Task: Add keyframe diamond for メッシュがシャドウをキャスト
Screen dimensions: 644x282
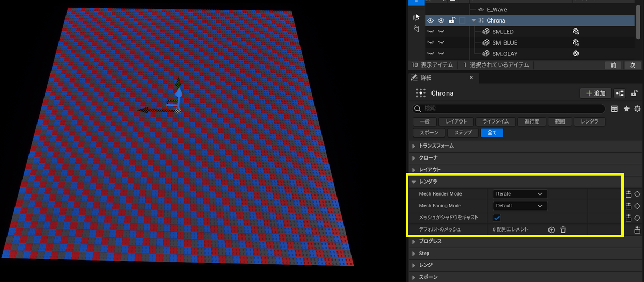Action: tap(638, 218)
